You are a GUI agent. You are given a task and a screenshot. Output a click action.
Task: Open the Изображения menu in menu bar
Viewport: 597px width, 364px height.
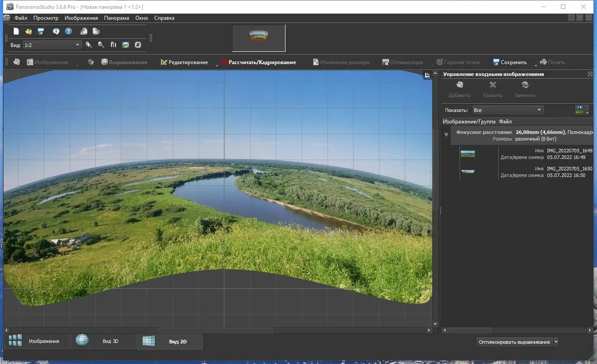coord(81,18)
